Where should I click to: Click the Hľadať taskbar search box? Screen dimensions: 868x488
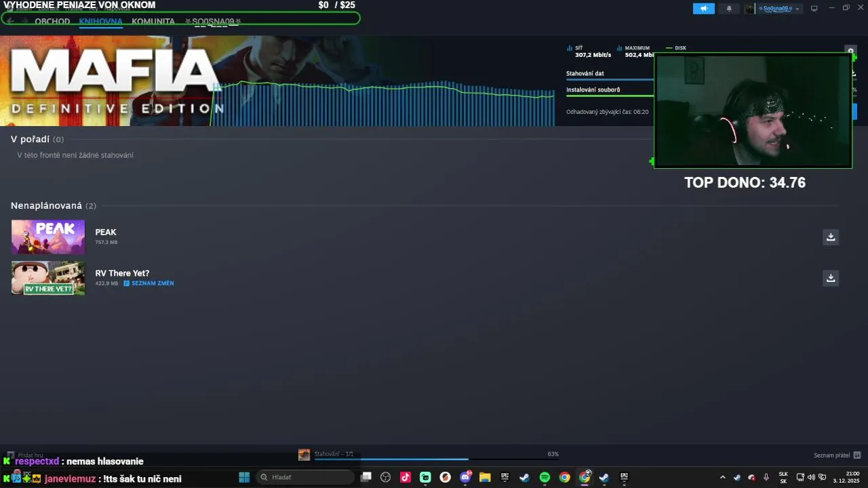pyautogui.click(x=305, y=477)
